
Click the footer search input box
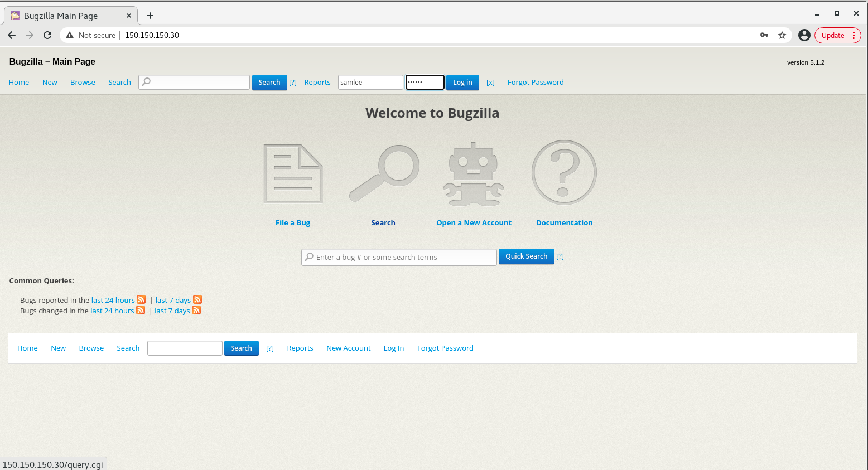pos(185,348)
